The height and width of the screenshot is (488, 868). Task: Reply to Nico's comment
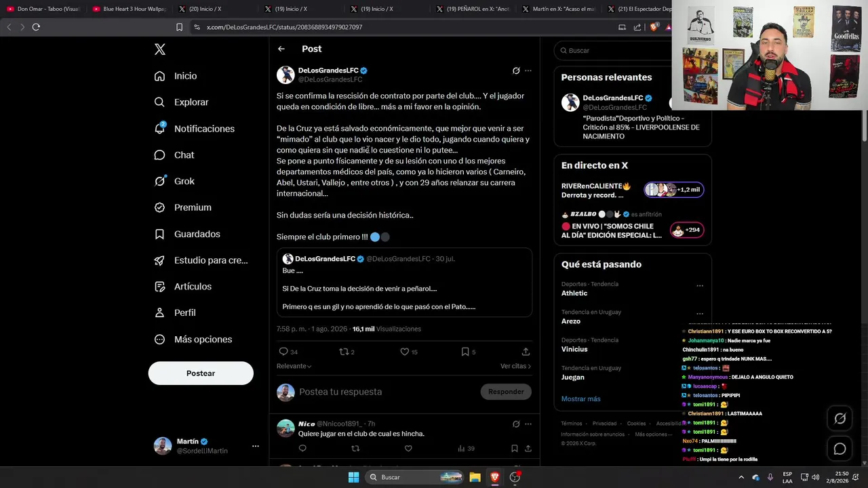point(302,449)
